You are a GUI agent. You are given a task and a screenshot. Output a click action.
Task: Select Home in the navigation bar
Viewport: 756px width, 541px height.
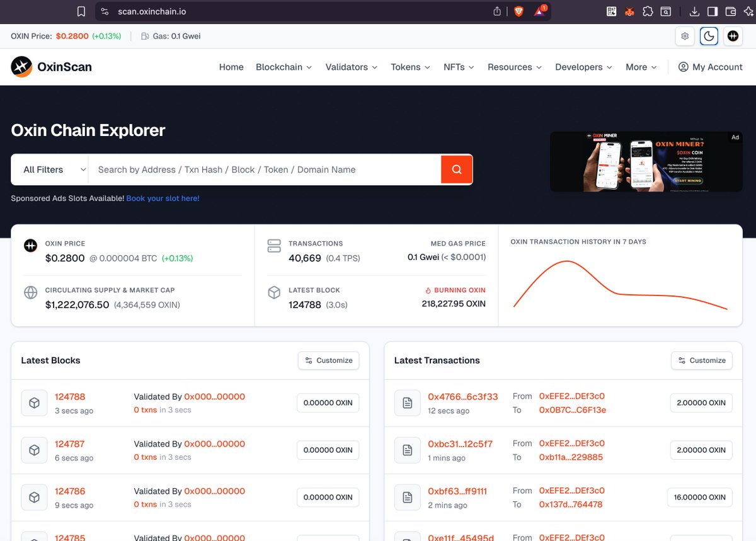[231, 67]
